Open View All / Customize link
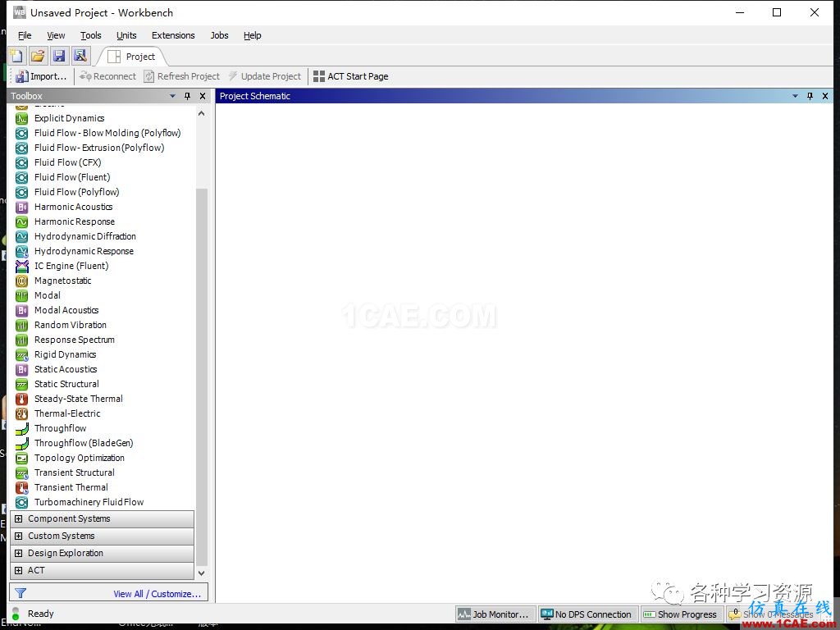Screen dimensions: 840x630 point(157,594)
